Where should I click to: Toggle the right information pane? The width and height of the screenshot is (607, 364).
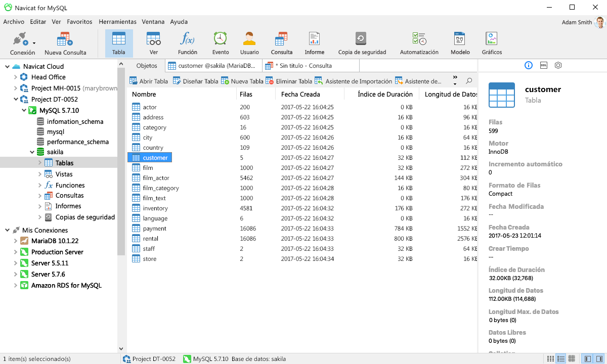[598, 359]
